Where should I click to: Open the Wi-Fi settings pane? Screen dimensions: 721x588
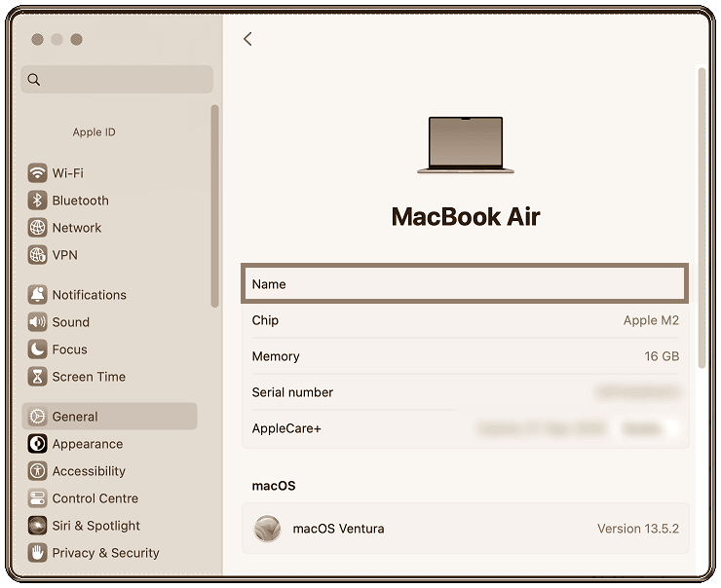(109, 173)
